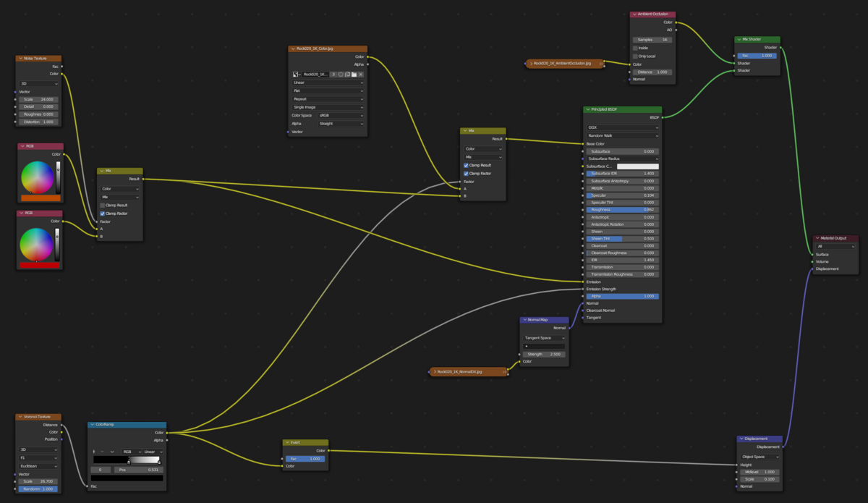868x503 pixels.
Task: Click the Scale 24.000 field in Noise Texture
Action: (x=38, y=99)
